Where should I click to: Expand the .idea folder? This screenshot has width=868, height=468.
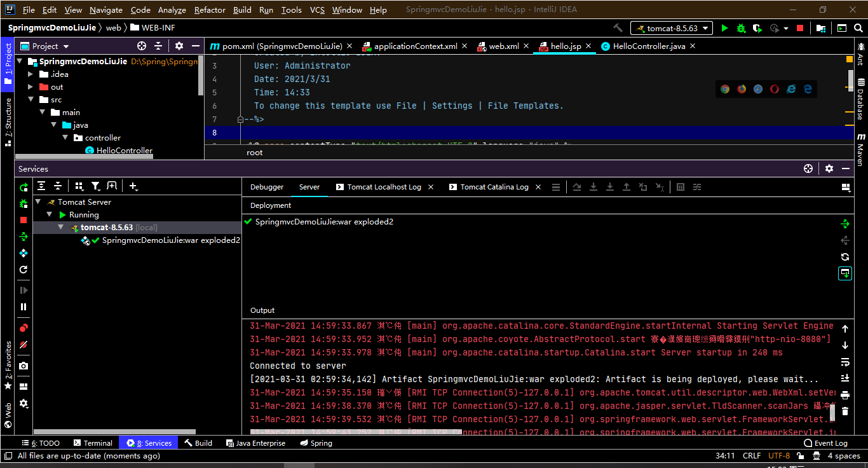(x=31, y=74)
